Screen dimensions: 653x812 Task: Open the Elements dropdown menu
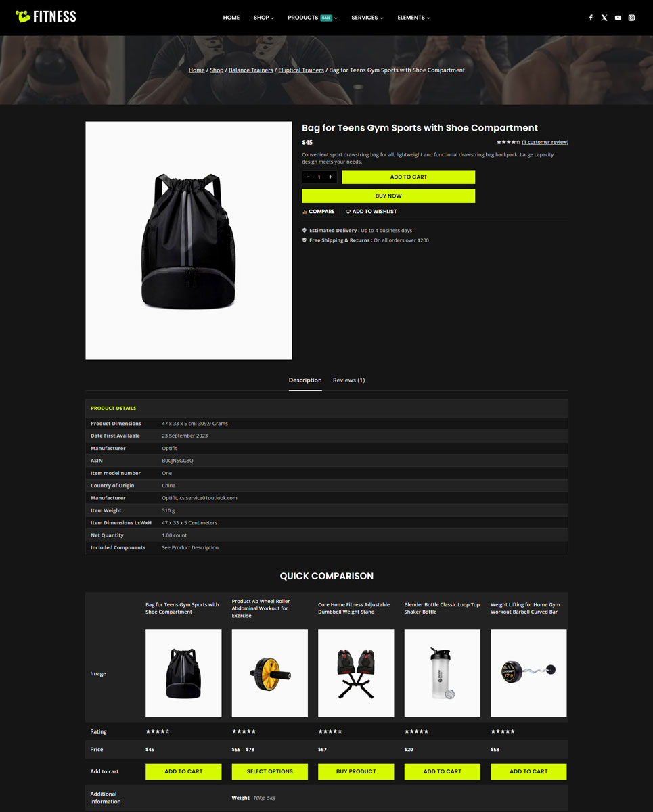413,18
